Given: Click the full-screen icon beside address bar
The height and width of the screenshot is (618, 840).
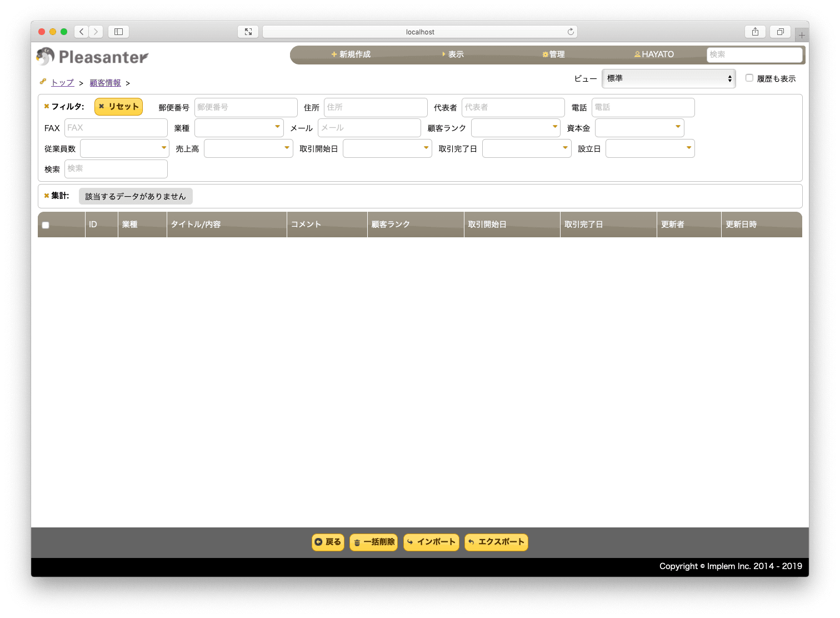Looking at the screenshot, I should coord(248,32).
